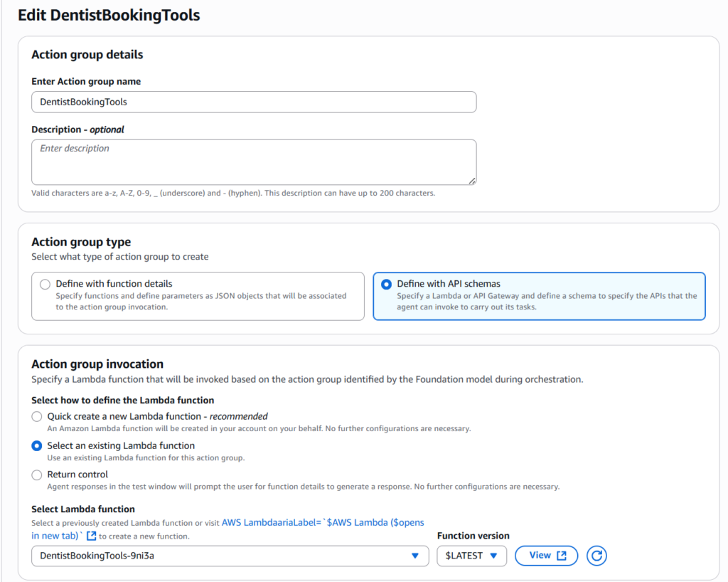Click the 'Define with API schemas' description text
This screenshot has width=728, height=582.
[x=547, y=301]
